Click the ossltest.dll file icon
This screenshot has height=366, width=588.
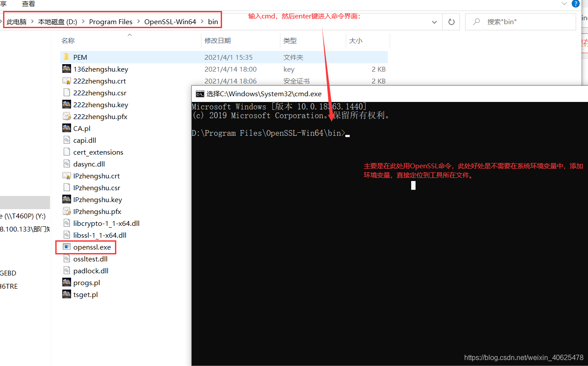[67, 259]
